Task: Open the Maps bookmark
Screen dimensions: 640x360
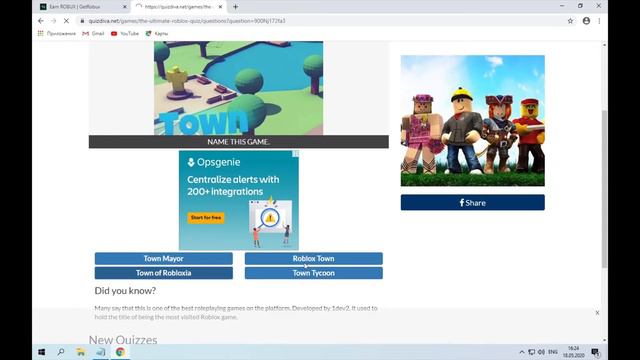Action: point(157,33)
